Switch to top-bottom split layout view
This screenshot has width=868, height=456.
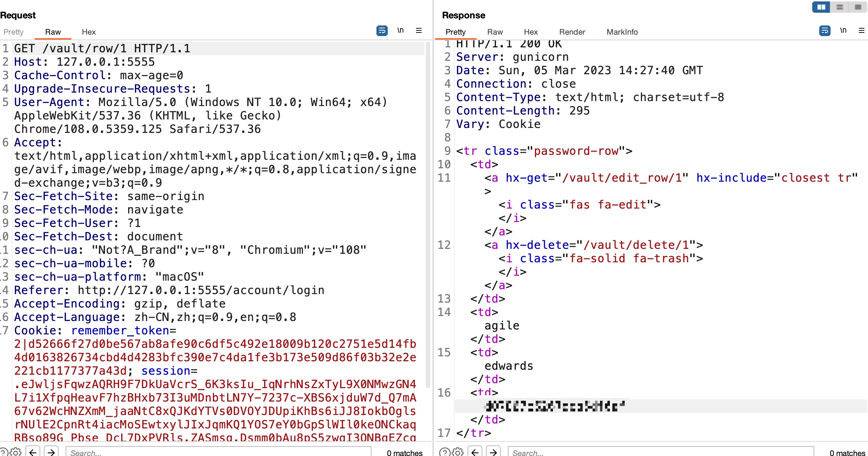(x=840, y=7)
